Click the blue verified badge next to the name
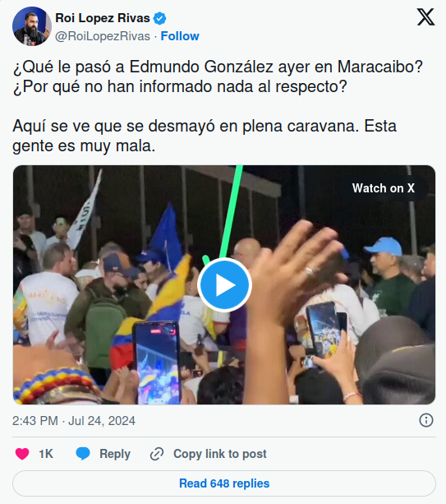The width and height of the screenshot is (446, 504). (x=159, y=18)
